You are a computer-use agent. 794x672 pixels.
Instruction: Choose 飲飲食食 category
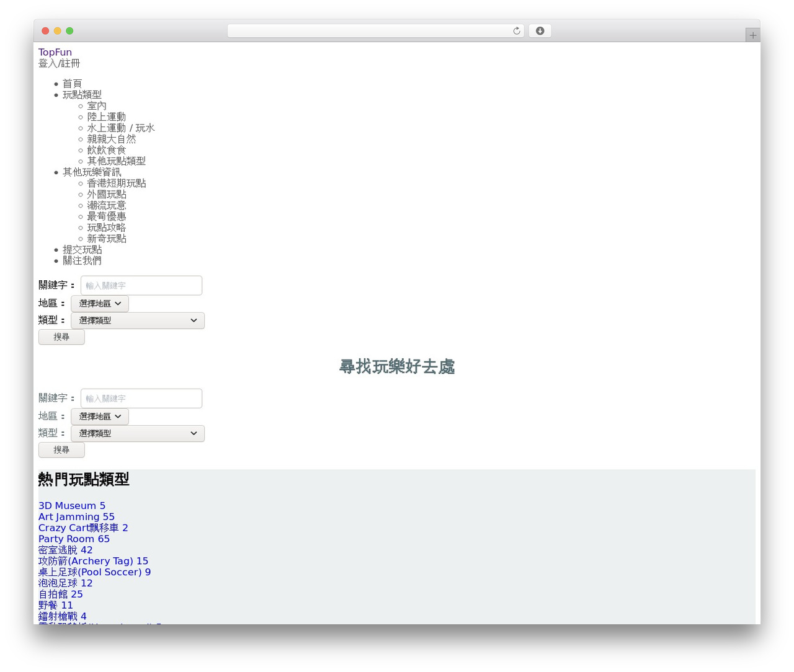(x=106, y=151)
